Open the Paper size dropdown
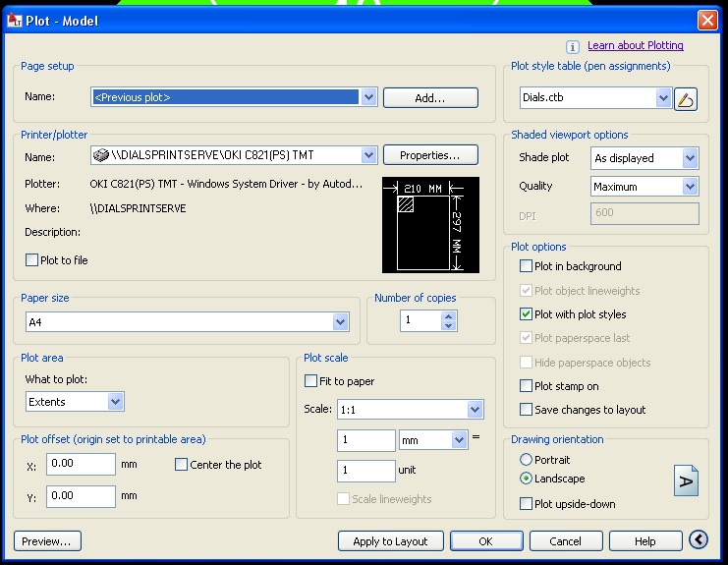This screenshot has height=565, width=728. pos(340,322)
